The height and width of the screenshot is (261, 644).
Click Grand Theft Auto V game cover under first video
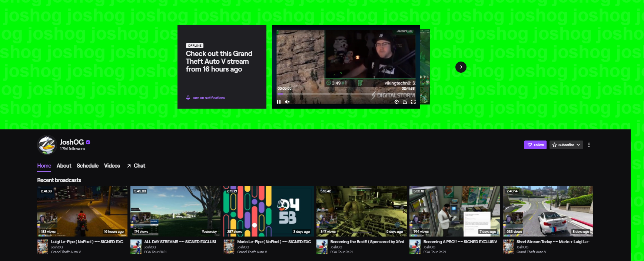click(x=43, y=247)
